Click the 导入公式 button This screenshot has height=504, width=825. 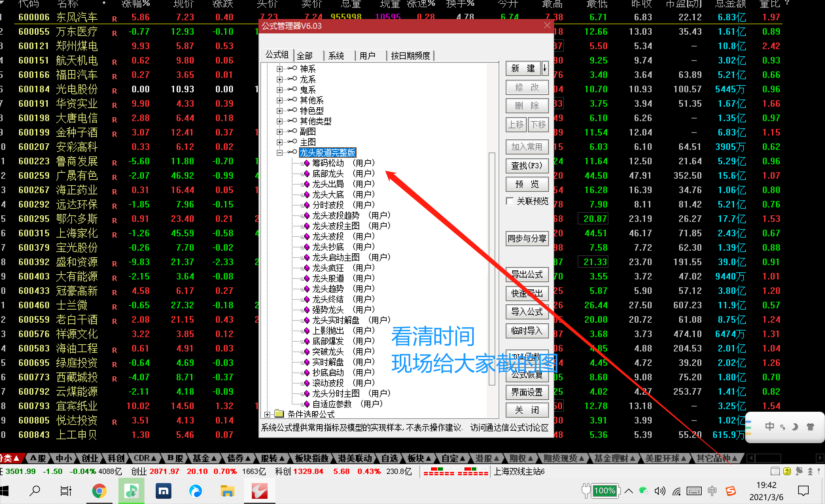527,312
